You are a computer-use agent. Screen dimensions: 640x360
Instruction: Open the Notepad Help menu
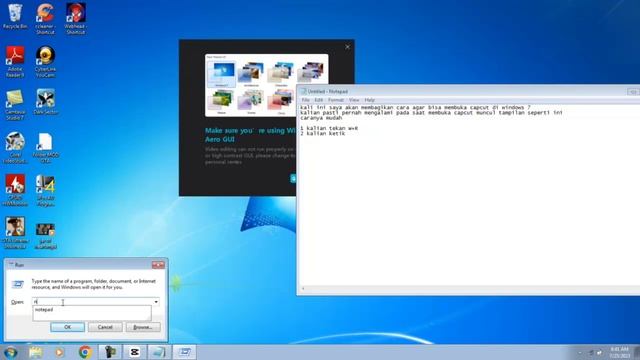coord(369,100)
